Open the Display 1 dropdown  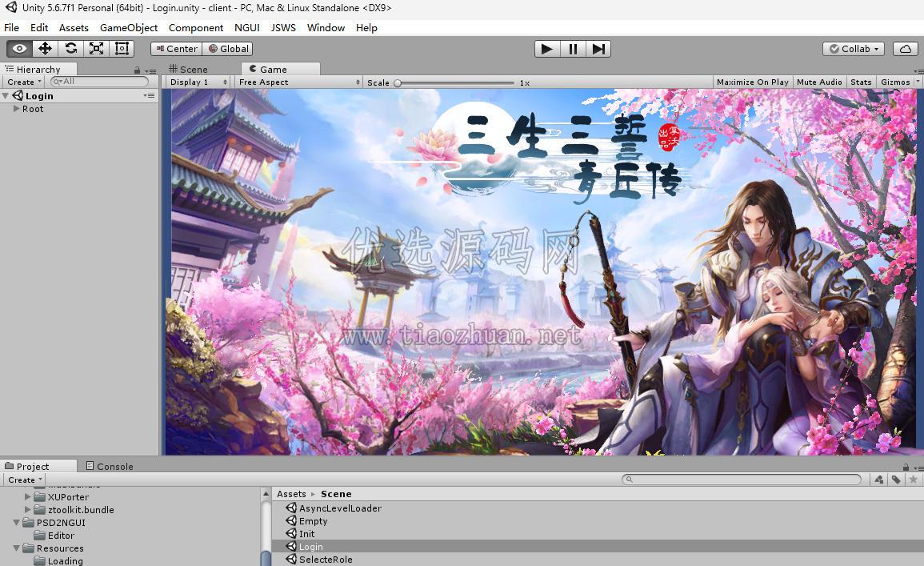coord(198,82)
